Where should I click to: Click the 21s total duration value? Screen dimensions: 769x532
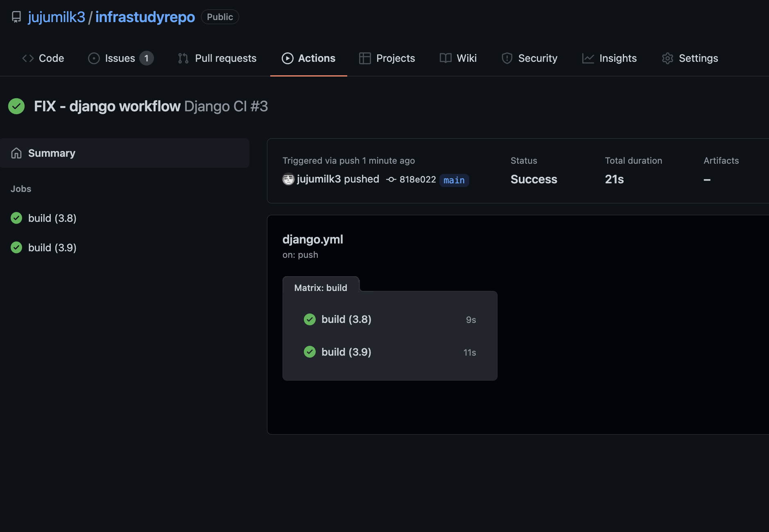click(x=614, y=179)
